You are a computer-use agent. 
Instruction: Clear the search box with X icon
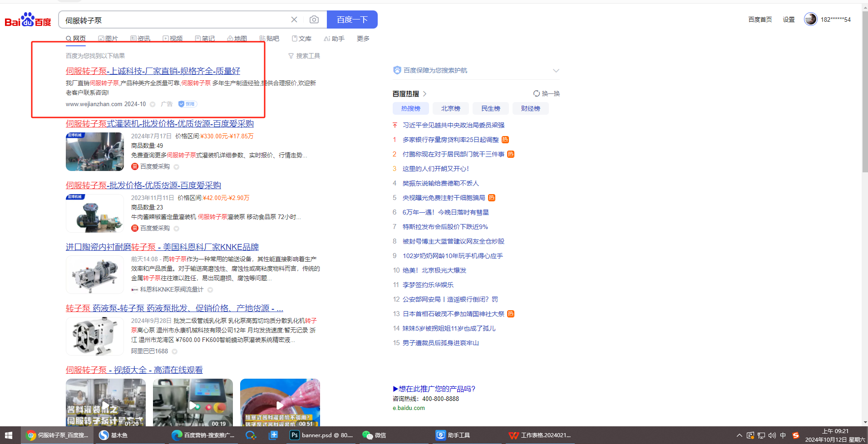coord(294,20)
